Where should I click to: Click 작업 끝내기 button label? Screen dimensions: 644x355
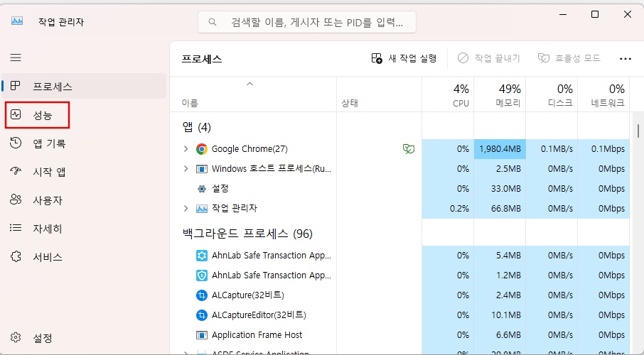click(498, 58)
